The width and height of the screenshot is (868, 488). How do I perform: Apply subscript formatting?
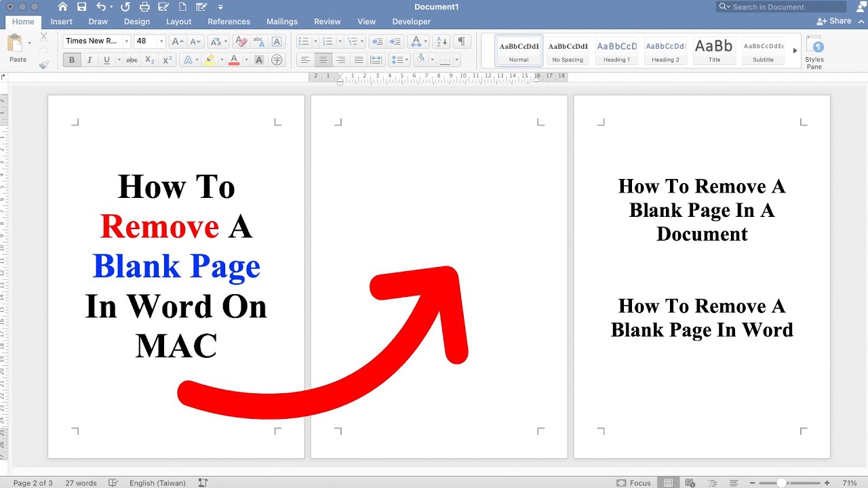pyautogui.click(x=150, y=60)
